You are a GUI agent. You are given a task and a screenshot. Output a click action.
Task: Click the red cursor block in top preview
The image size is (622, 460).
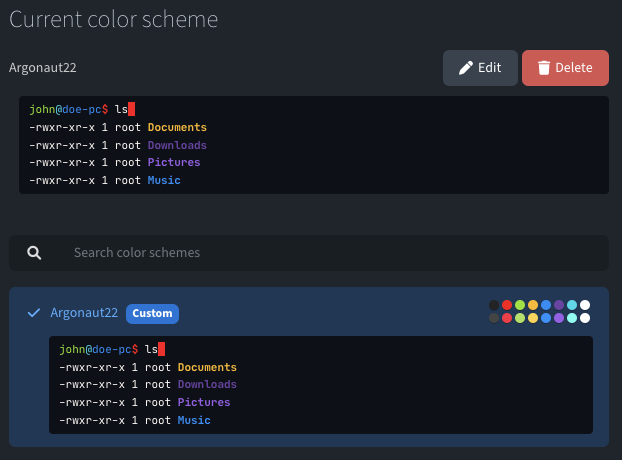pos(132,109)
